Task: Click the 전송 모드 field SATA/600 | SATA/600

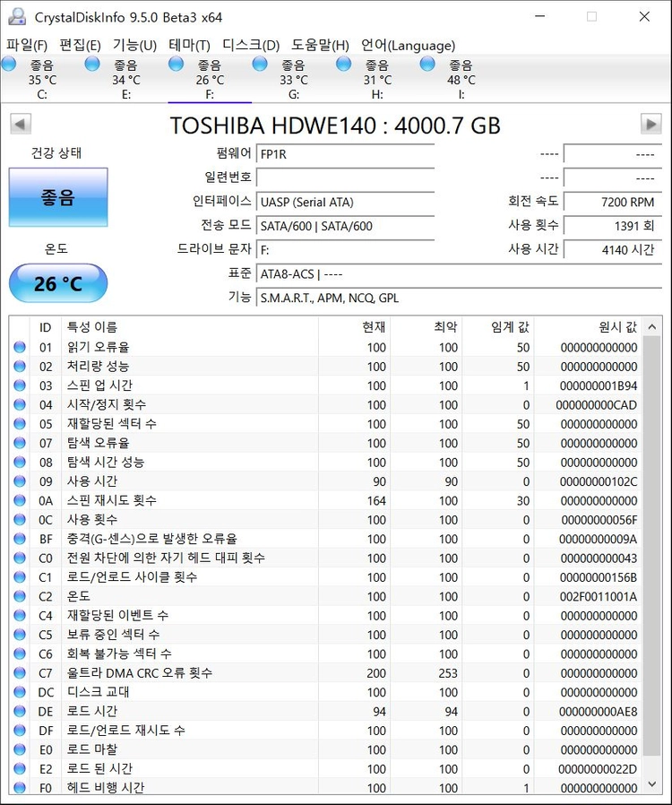Action: pos(345,226)
